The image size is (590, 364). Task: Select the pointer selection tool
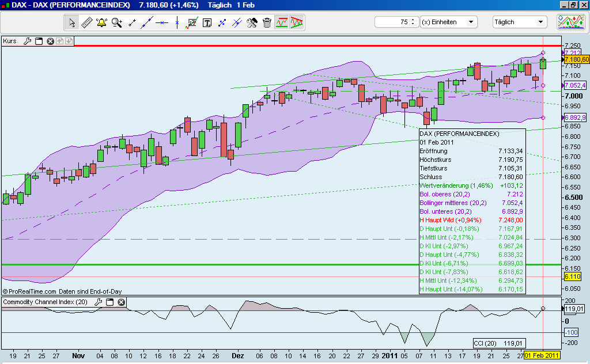tap(71, 22)
